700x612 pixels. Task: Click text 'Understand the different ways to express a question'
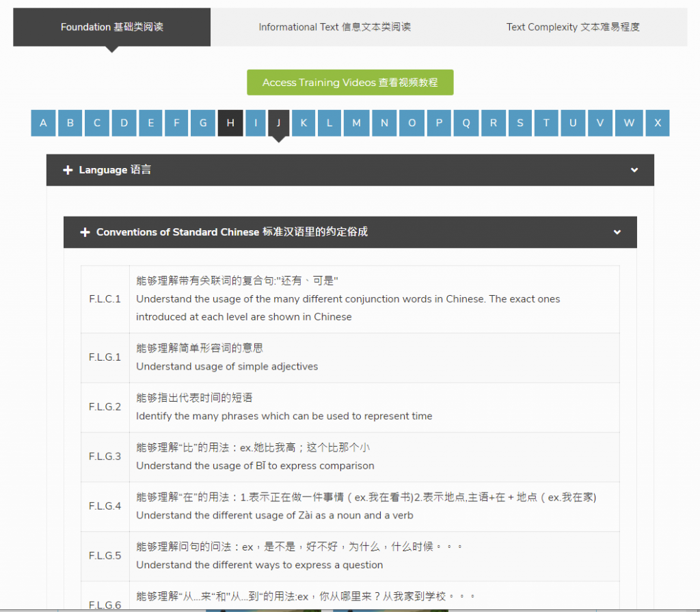259,565
